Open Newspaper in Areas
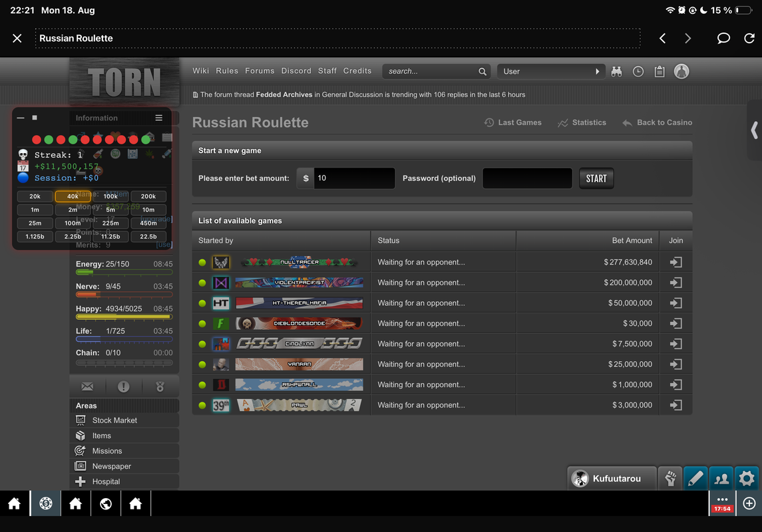762x532 pixels. pyautogui.click(x=124, y=466)
